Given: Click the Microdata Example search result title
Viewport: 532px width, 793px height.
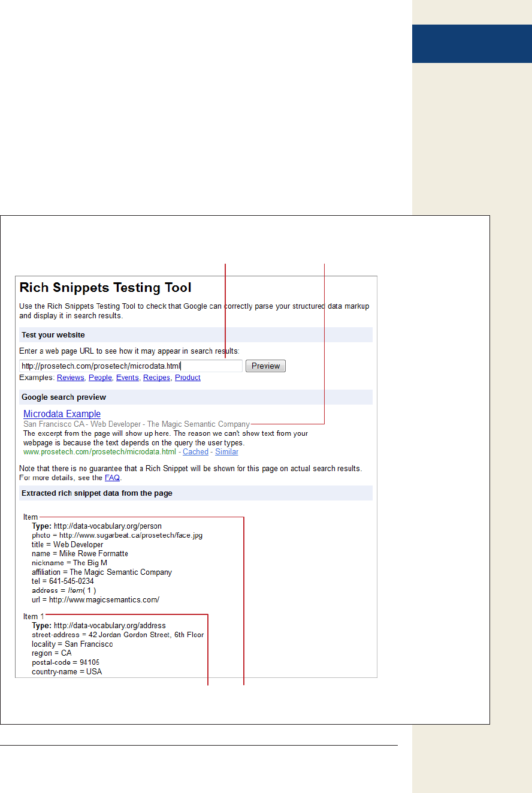Looking at the screenshot, I should point(62,414).
